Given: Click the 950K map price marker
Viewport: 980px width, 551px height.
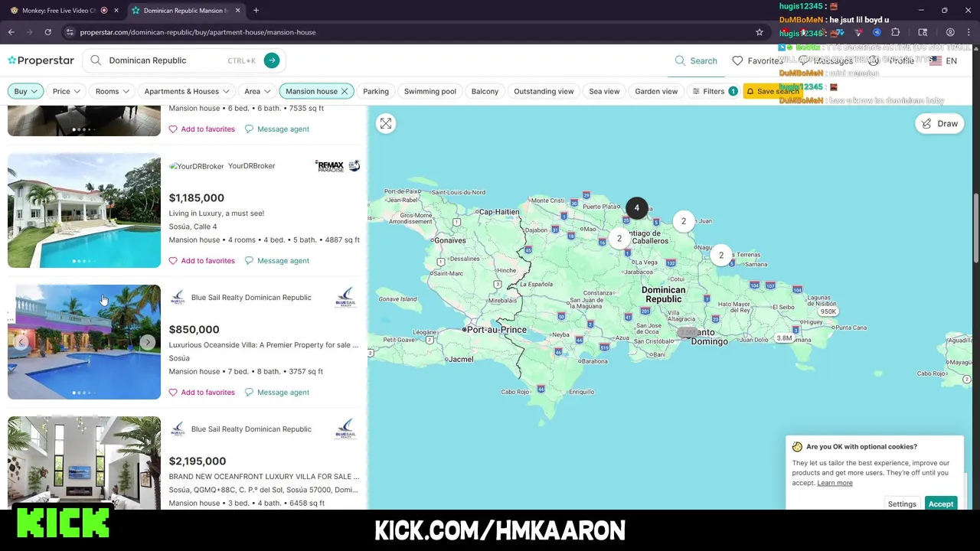Looking at the screenshot, I should 828,311.
